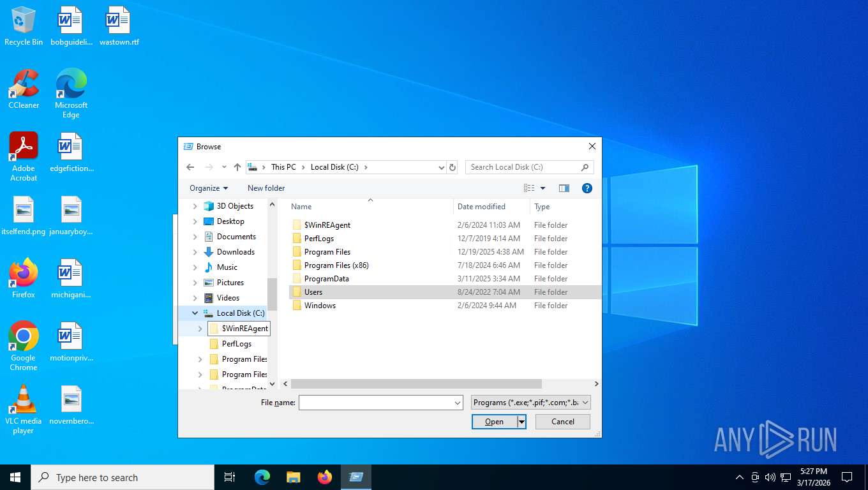The image size is (868, 490).
Task: Click This PC in address breadcrumb
Action: point(283,167)
